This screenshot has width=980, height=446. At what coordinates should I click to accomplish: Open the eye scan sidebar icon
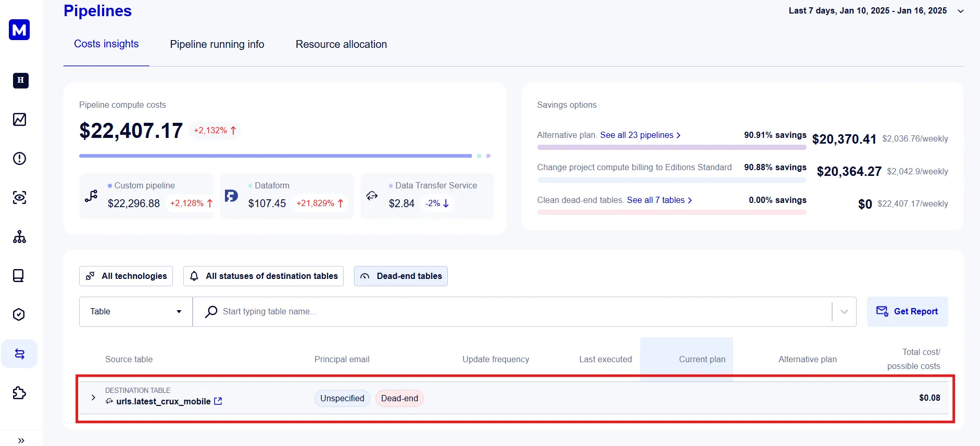(19, 198)
